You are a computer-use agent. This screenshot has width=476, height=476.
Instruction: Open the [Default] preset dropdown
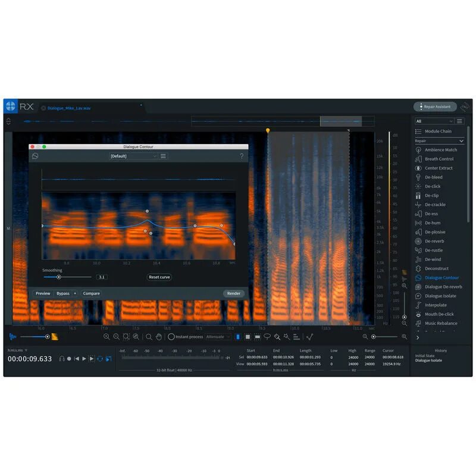(133, 156)
